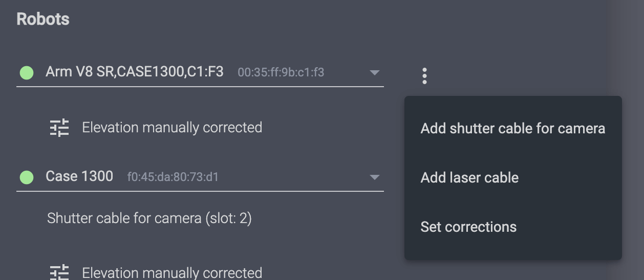644x280 pixels.
Task: Click the Robots section heading
Action: (x=43, y=19)
